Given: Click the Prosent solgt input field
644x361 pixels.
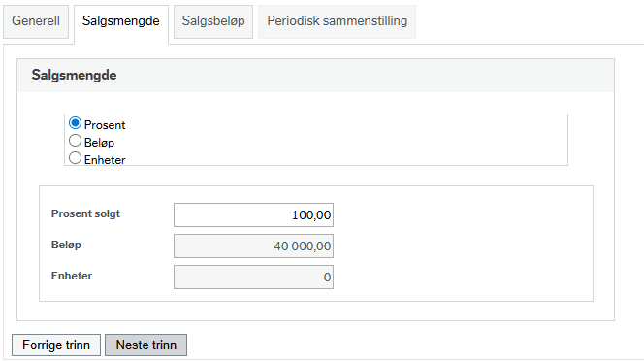Looking at the screenshot, I should point(253,215).
